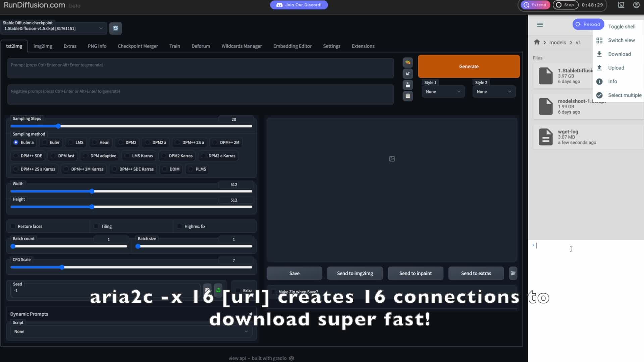Open the user account icon
The height and width of the screenshot is (362, 644).
pyautogui.click(x=636, y=5)
